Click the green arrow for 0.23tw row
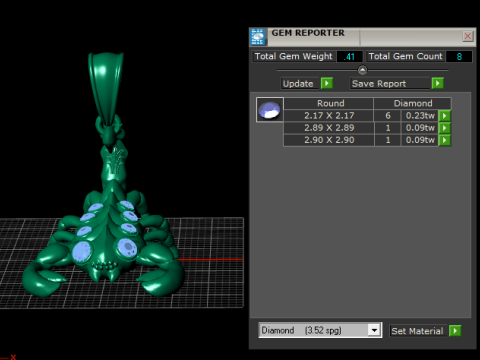Image resolution: width=480 pixels, height=360 pixels. 445,116
